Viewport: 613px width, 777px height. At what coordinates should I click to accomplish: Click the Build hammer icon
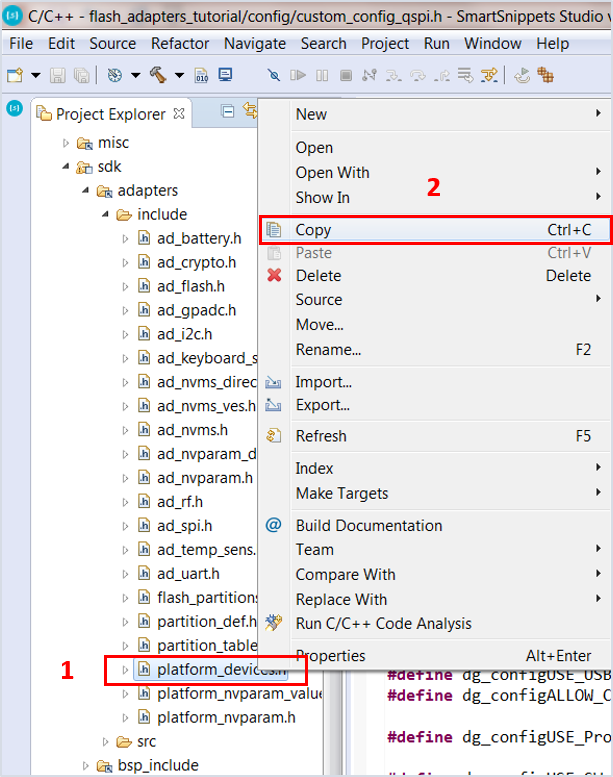157,76
